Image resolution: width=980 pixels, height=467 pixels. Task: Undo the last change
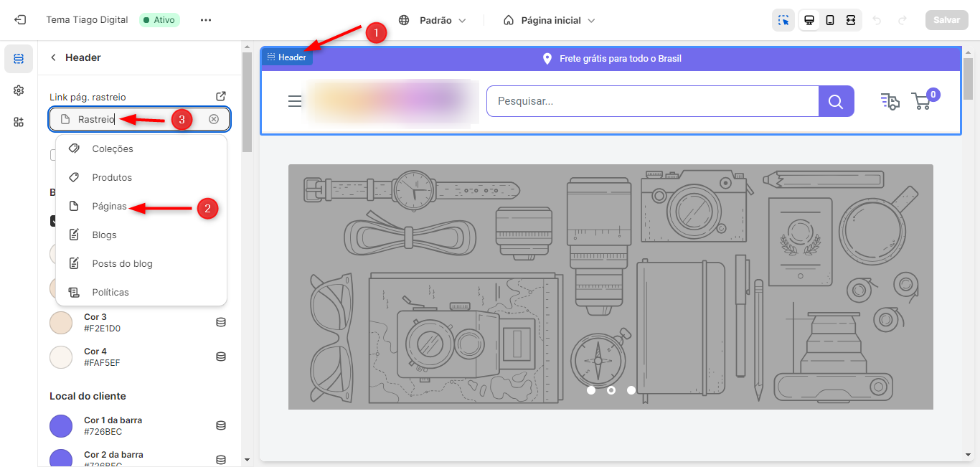(x=877, y=20)
